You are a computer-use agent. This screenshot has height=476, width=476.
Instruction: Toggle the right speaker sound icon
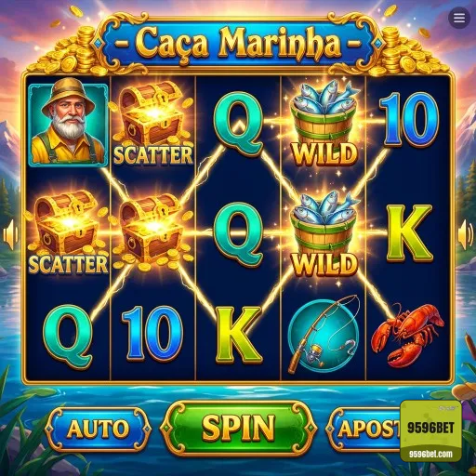[x=466, y=234]
